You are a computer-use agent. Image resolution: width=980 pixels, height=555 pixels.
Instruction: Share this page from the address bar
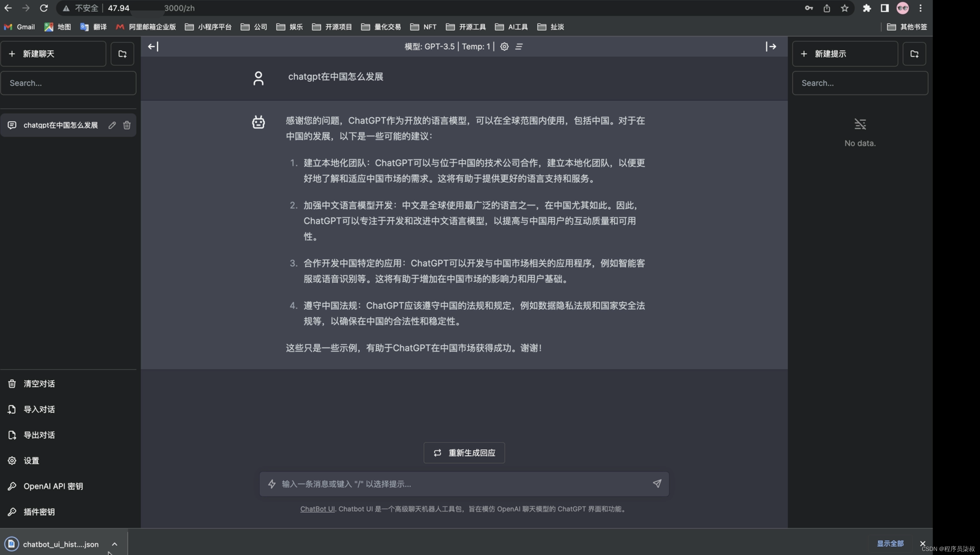pyautogui.click(x=827, y=8)
